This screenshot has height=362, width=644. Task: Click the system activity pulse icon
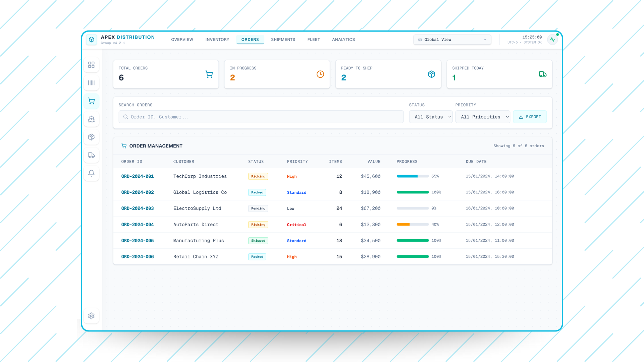coord(552,40)
